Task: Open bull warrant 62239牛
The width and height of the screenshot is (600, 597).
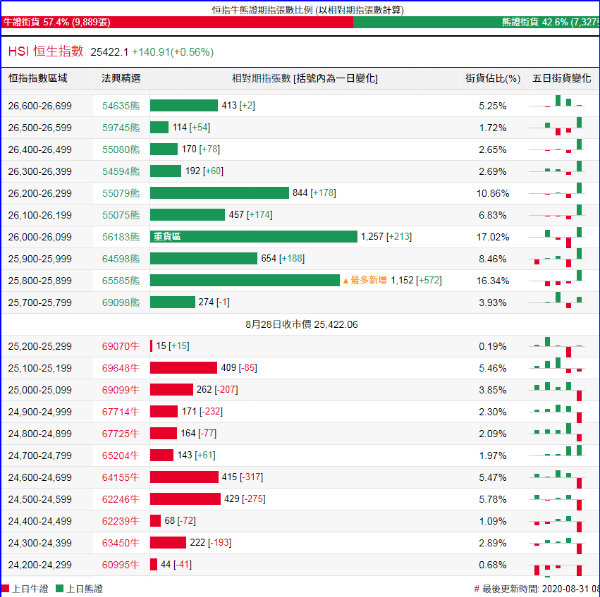Action: [121, 521]
